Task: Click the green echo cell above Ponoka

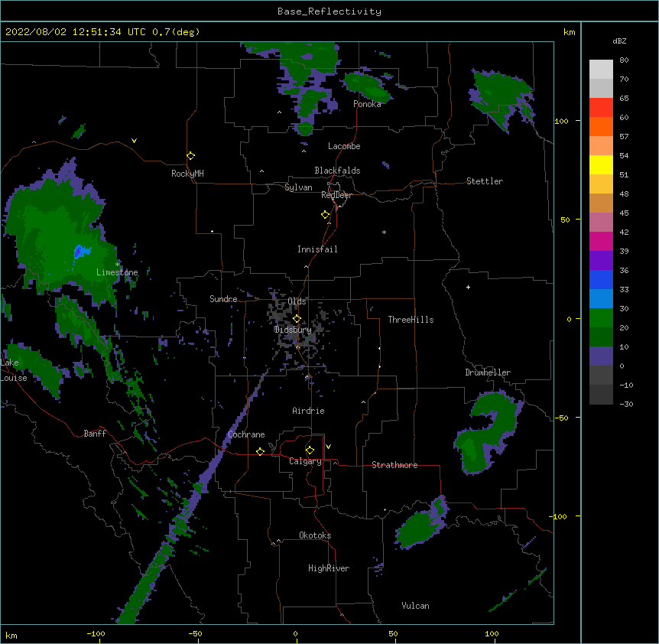Action: point(367,86)
